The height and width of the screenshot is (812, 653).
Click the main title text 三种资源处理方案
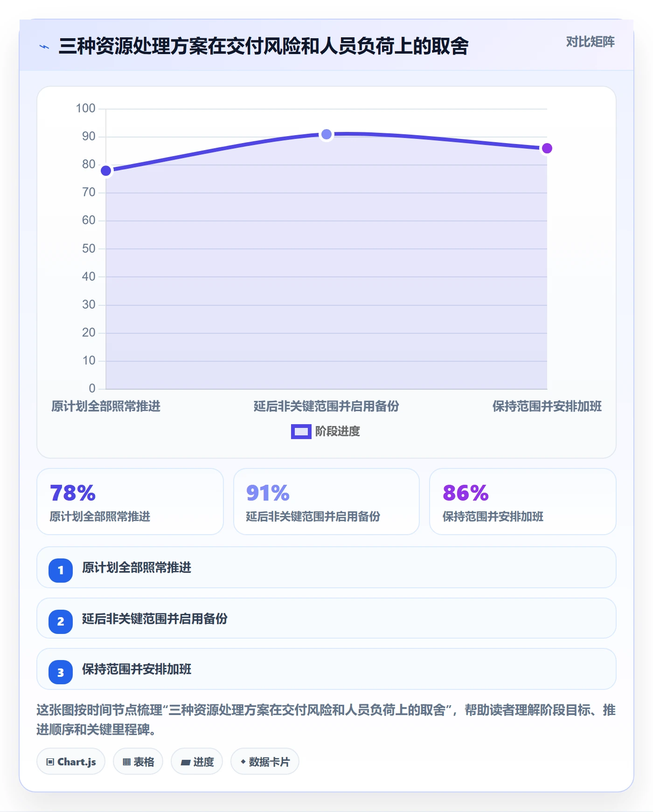[264, 46]
